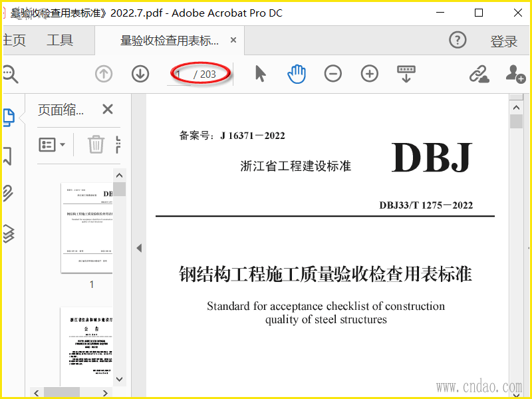
Task: Click document scrollbar up arrow
Action: tap(517, 108)
